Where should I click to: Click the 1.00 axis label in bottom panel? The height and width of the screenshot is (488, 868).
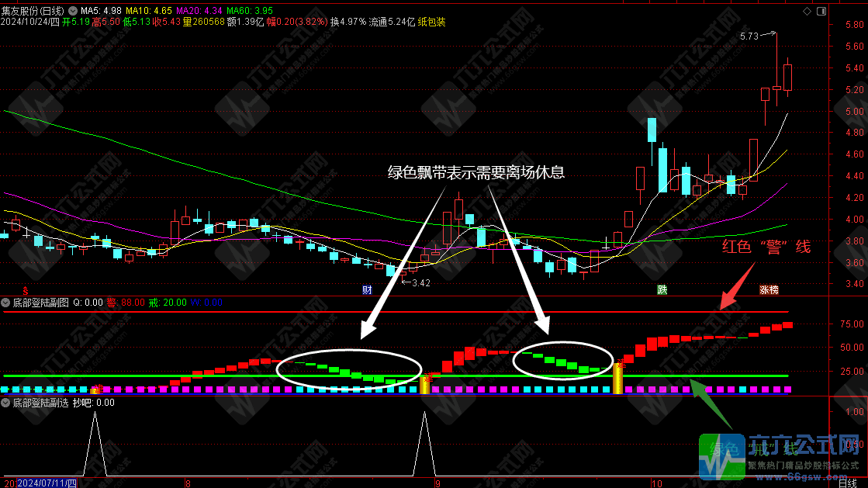(x=855, y=412)
